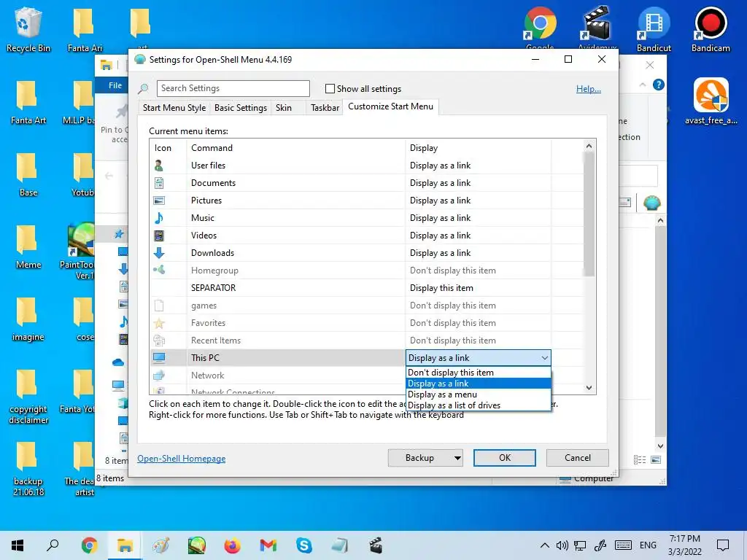Screen dimensions: 747x560
Task: Open Skype from the taskbar
Action: pos(304,545)
